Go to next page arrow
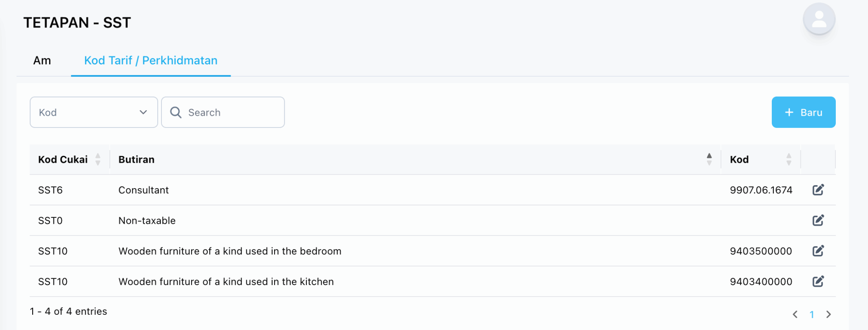 tap(829, 314)
